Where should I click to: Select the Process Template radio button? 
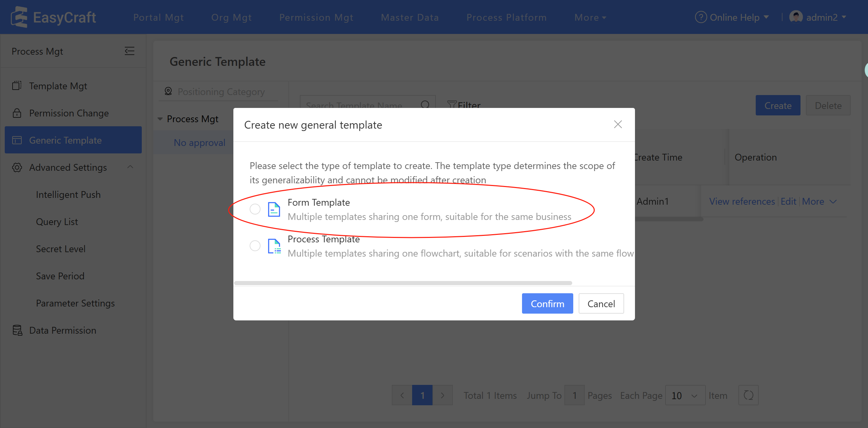click(x=255, y=246)
